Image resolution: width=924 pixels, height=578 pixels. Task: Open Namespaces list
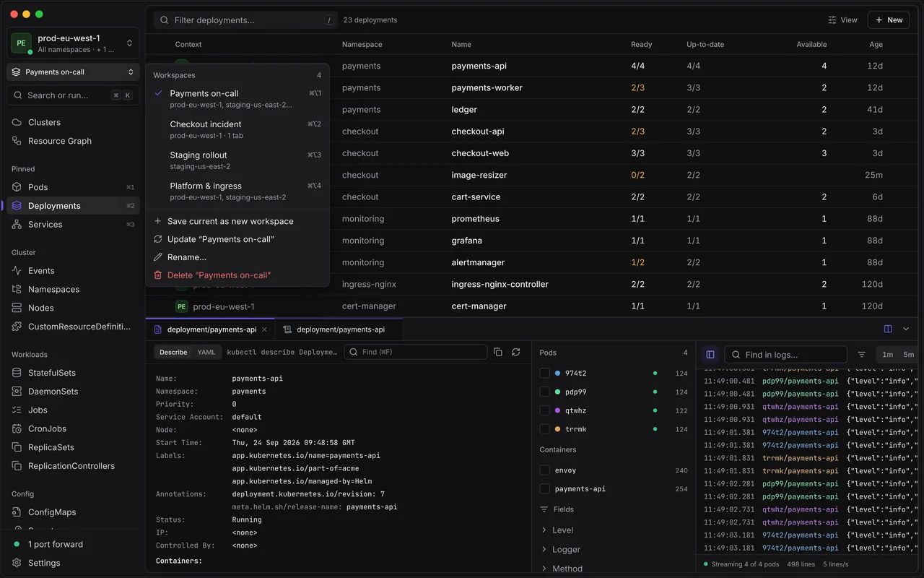click(x=73, y=289)
